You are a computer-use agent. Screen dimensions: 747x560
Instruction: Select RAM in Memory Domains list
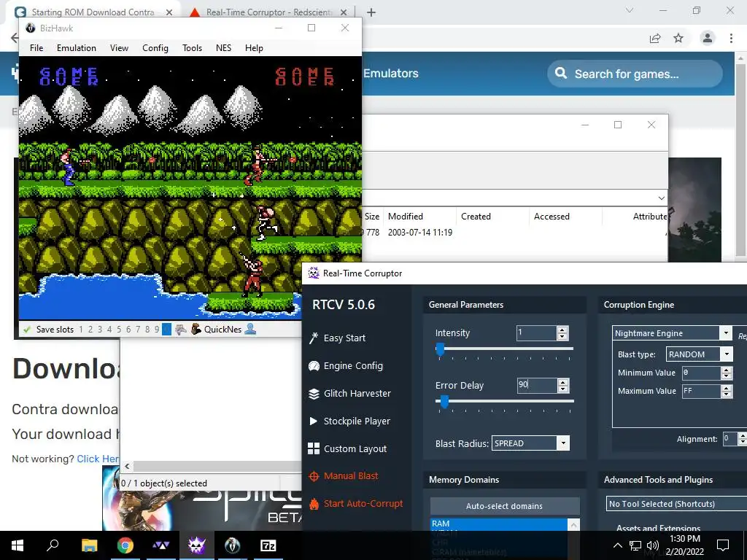pos(499,524)
